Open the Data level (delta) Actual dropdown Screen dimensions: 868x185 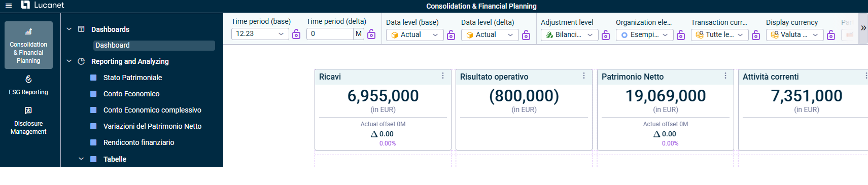tap(490, 35)
